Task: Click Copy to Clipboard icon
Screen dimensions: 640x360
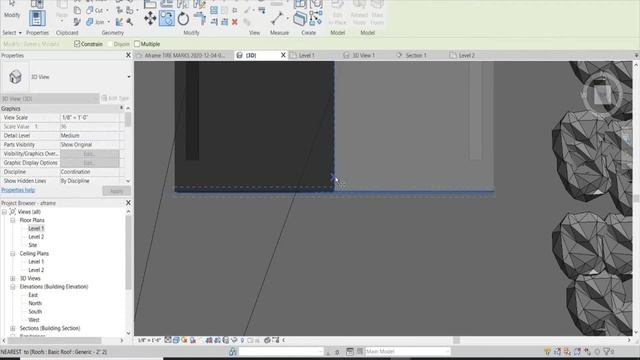Action: pyautogui.click(x=77, y=10)
